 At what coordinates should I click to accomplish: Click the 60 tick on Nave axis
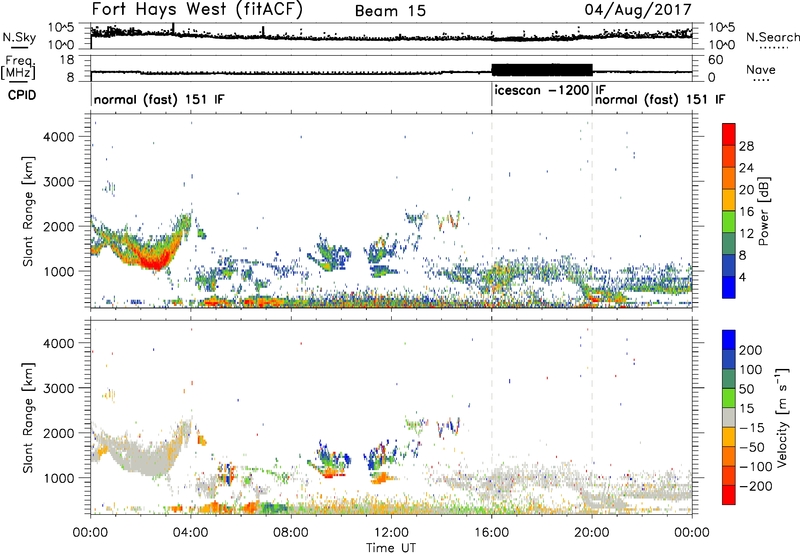tap(716, 60)
